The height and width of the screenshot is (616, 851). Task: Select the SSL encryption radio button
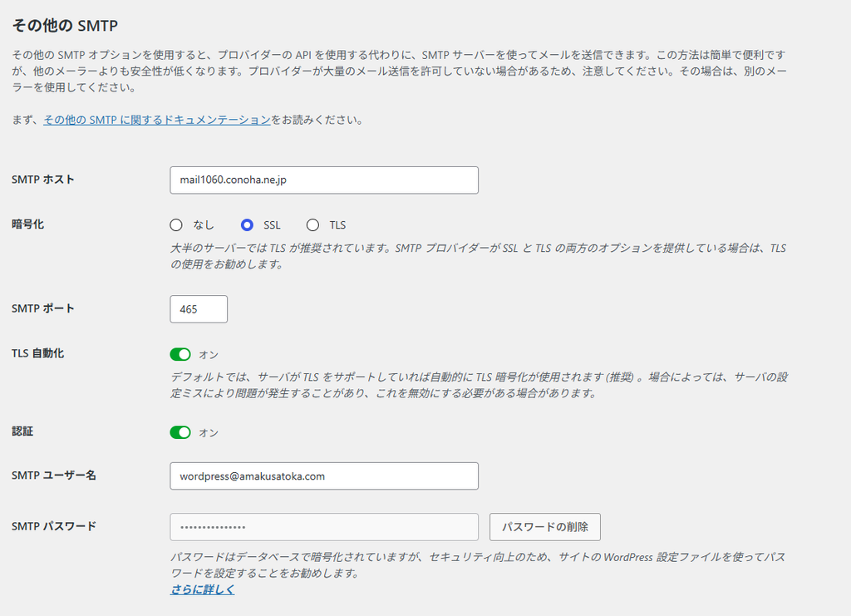247,224
